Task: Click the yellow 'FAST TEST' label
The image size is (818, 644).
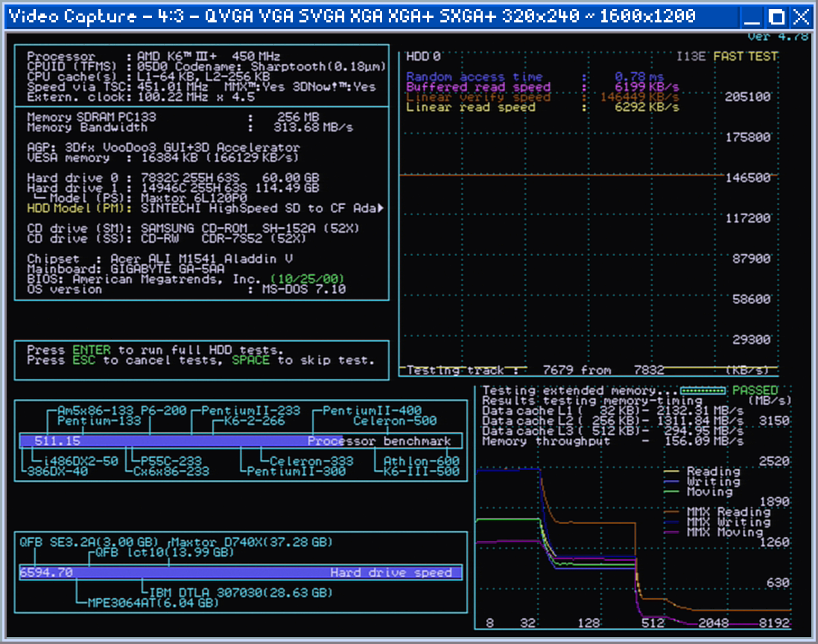Action: point(745,57)
